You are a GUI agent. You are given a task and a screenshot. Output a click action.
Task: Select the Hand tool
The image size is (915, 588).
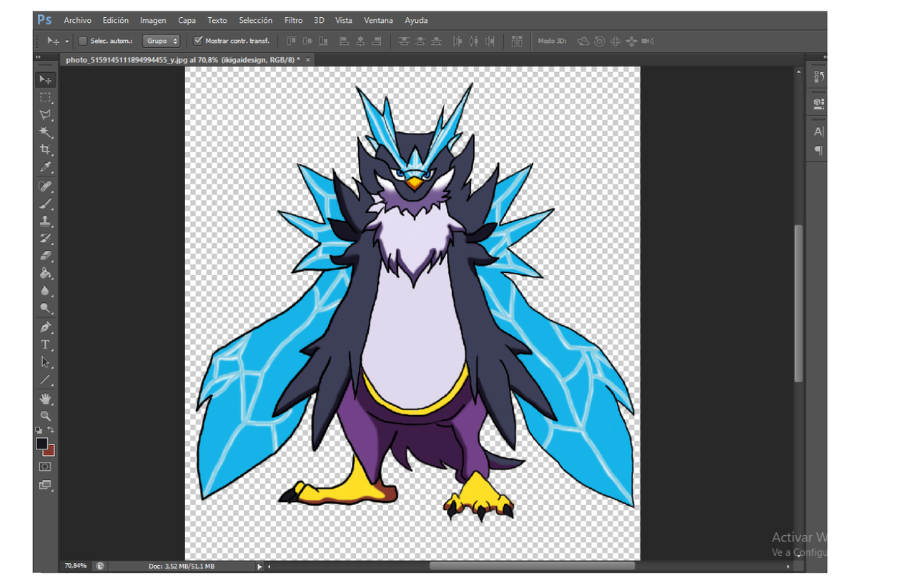(45, 398)
